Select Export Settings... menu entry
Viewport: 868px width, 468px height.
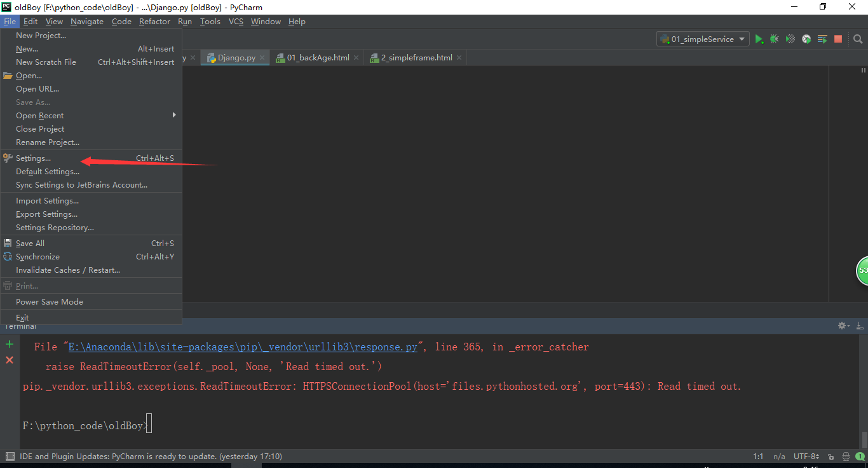(91, 214)
